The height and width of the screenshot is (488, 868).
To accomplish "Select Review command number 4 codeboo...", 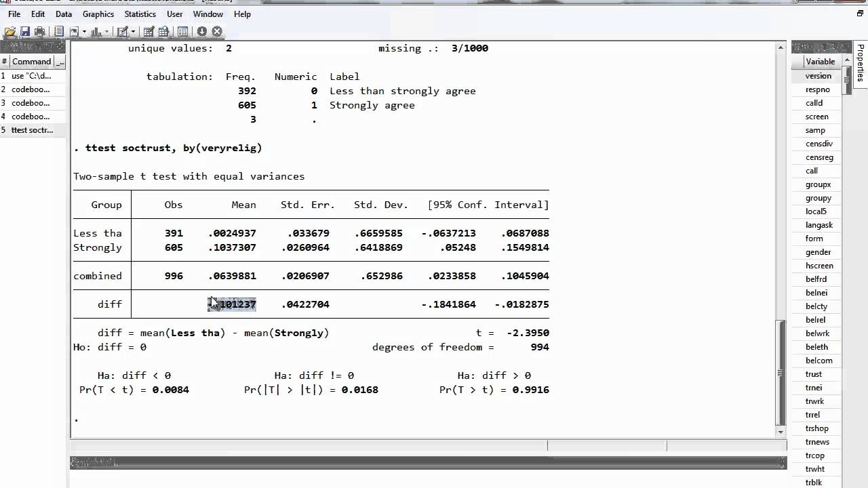I will pyautogui.click(x=33, y=117).
